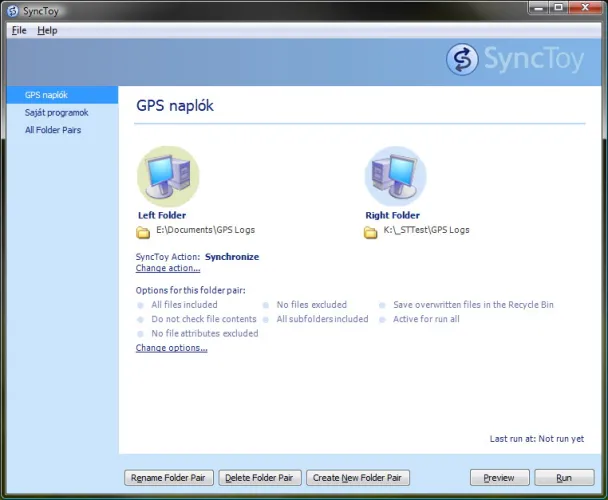This screenshot has height=500, width=608.
Task: Click the All subfolders included option
Action: (x=322, y=319)
